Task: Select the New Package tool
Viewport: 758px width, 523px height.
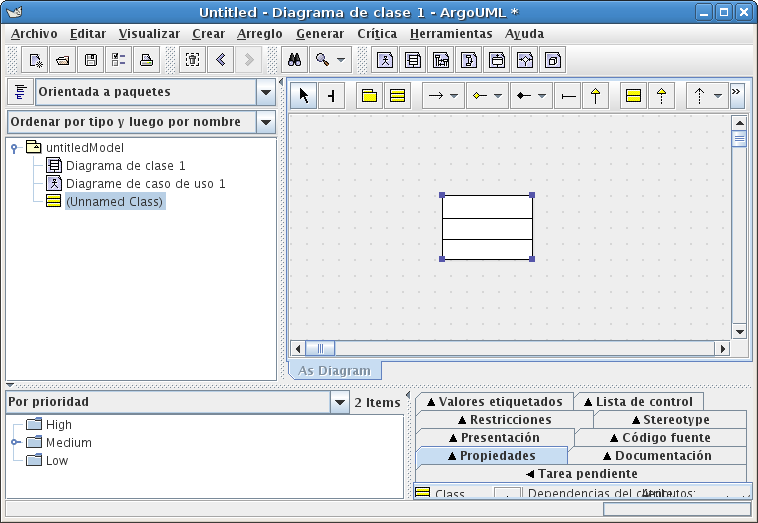Action: [x=369, y=96]
